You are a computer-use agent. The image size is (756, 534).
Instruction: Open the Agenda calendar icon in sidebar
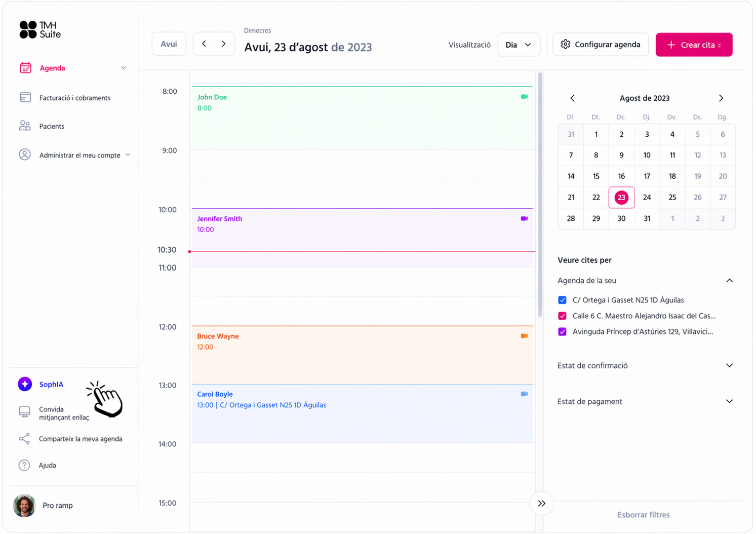[x=25, y=68]
